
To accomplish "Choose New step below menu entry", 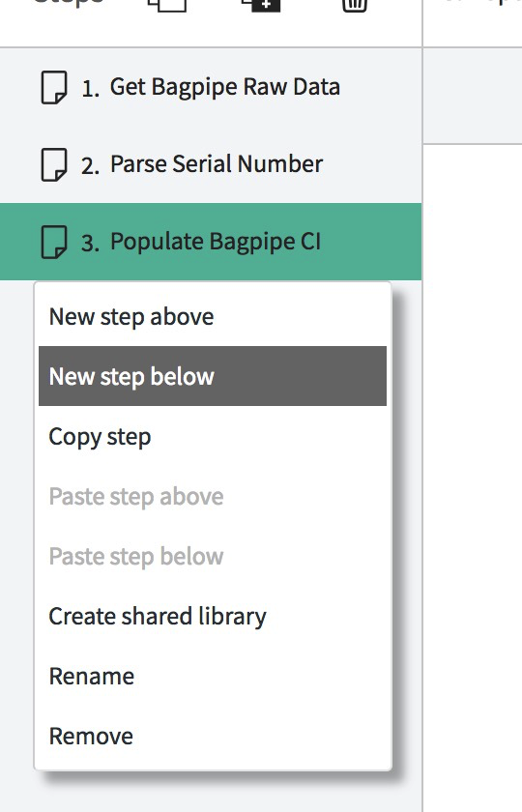I will [x=213, y=376].
